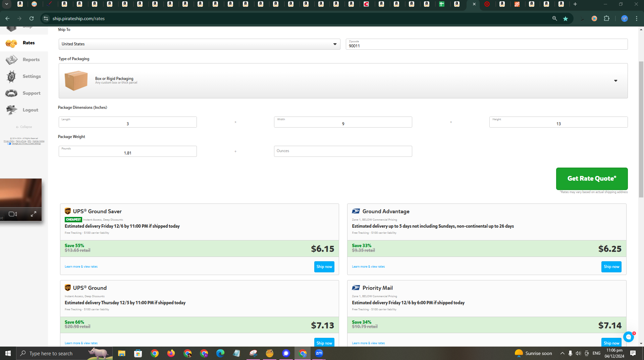This screenshot has width=644, height=360.
Task: Click the browser address bar URL
Action: [x=78, y=18]
